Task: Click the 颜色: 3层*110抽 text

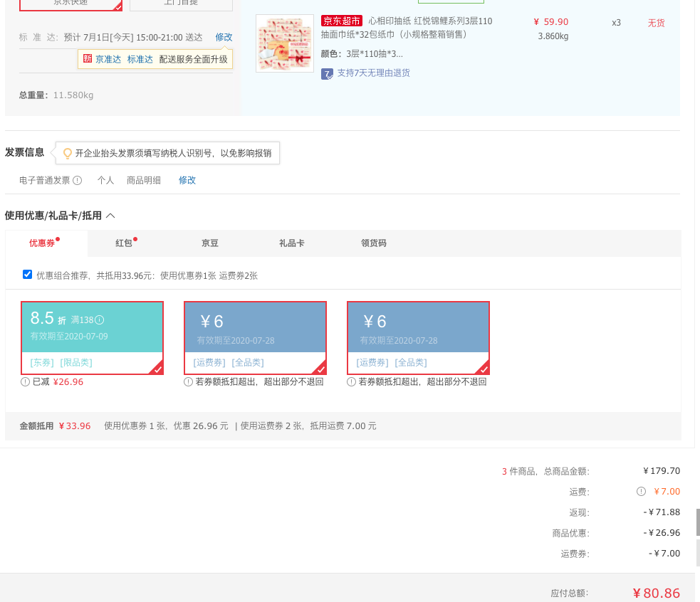Action: (x=362, y=54)
